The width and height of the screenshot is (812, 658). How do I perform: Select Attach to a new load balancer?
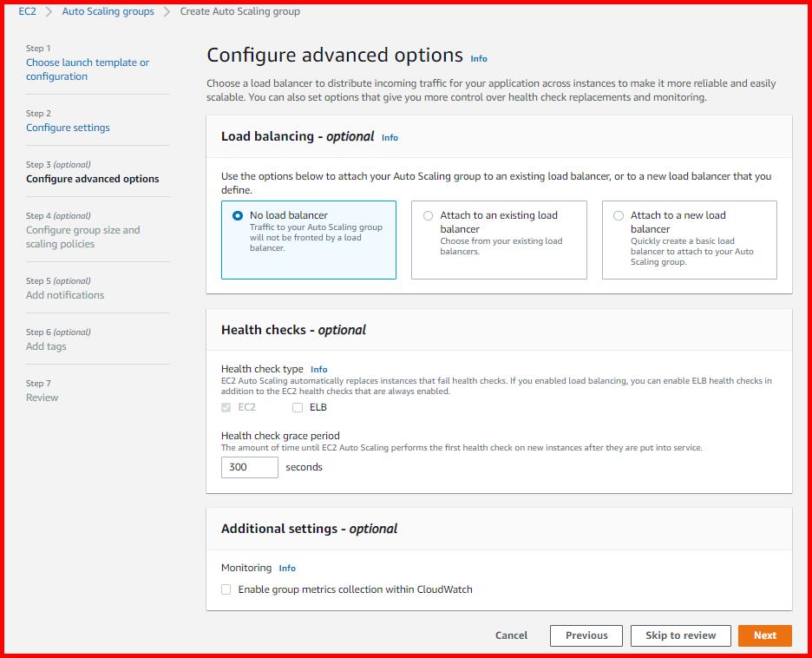pyautogui.click(x=619, y=215)
